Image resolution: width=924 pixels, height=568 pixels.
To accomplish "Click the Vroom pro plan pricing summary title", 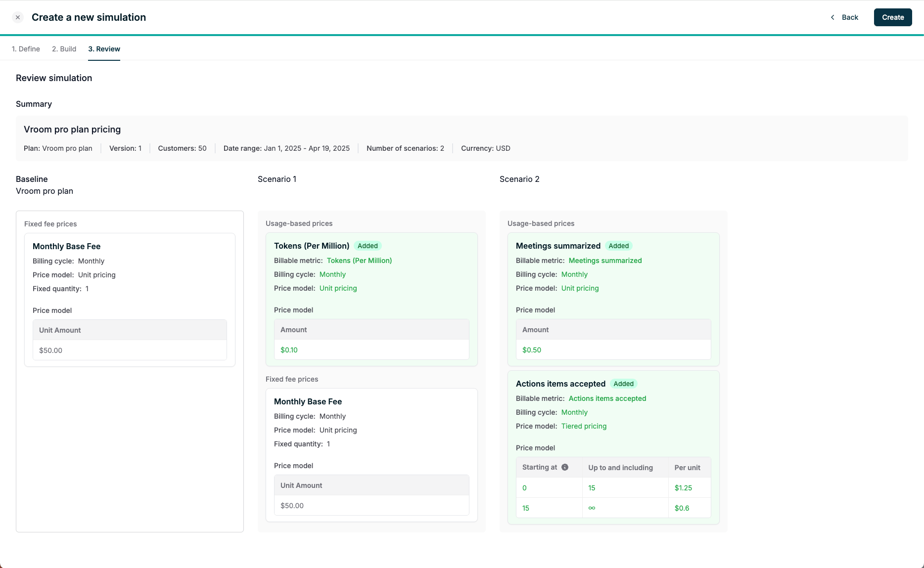I will click(x=72, y=130).
